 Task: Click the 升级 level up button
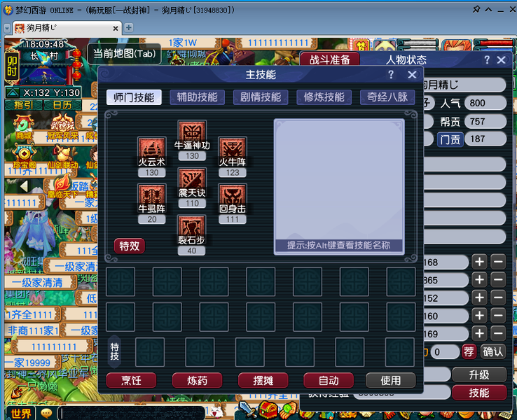tap(479, 374)
